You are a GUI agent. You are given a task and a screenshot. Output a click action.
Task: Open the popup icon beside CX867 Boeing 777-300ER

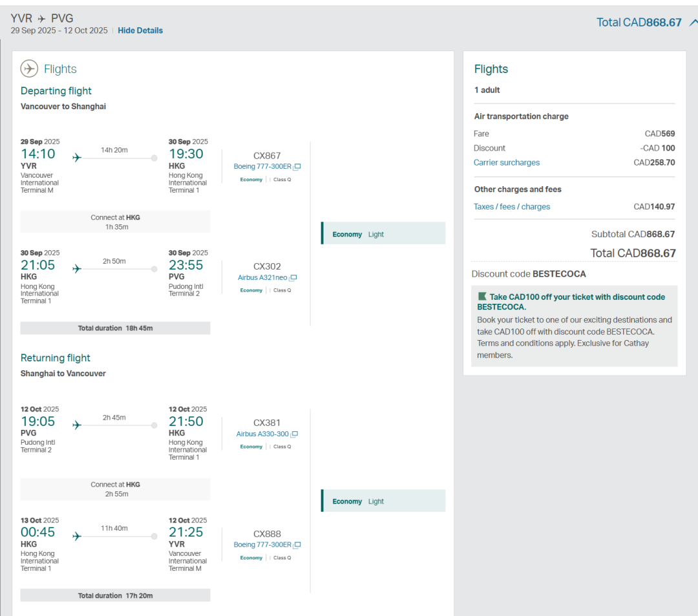(x=297, y=167)
